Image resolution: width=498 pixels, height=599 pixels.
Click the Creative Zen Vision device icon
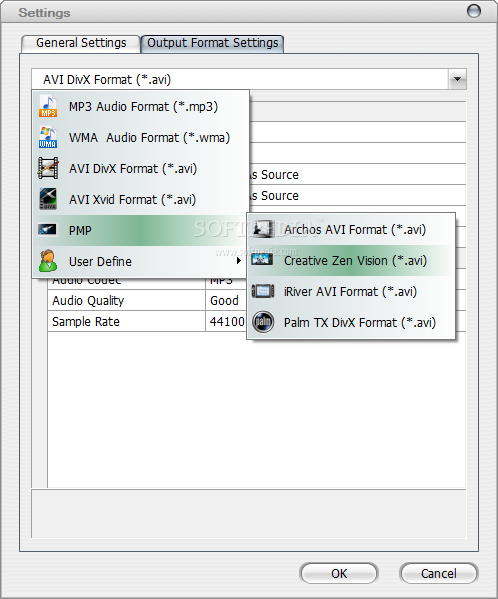pyautogui.click(x=262, y=260)
